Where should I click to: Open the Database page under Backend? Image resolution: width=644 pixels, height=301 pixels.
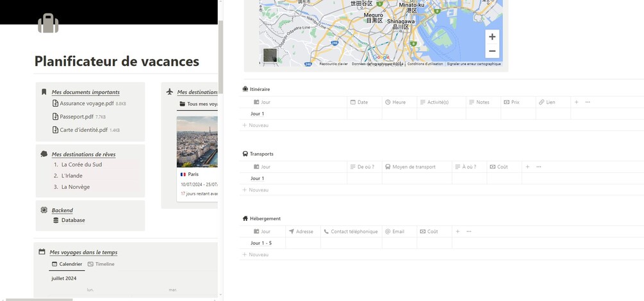point(72,220)
